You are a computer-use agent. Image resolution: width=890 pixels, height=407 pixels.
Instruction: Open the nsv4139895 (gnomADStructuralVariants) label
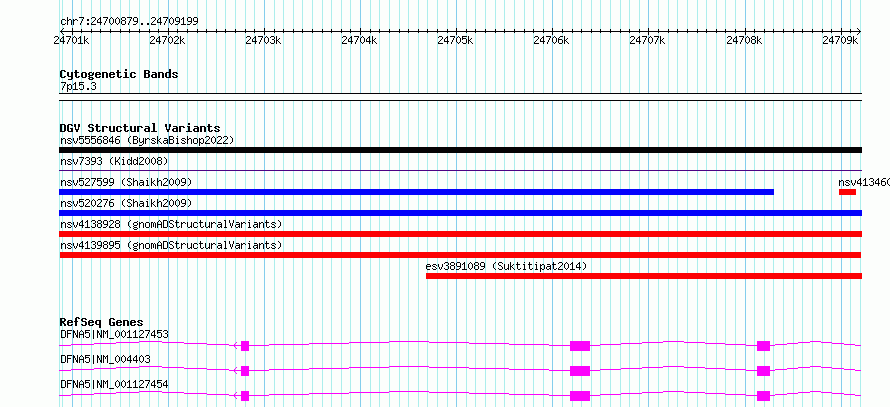171,245
